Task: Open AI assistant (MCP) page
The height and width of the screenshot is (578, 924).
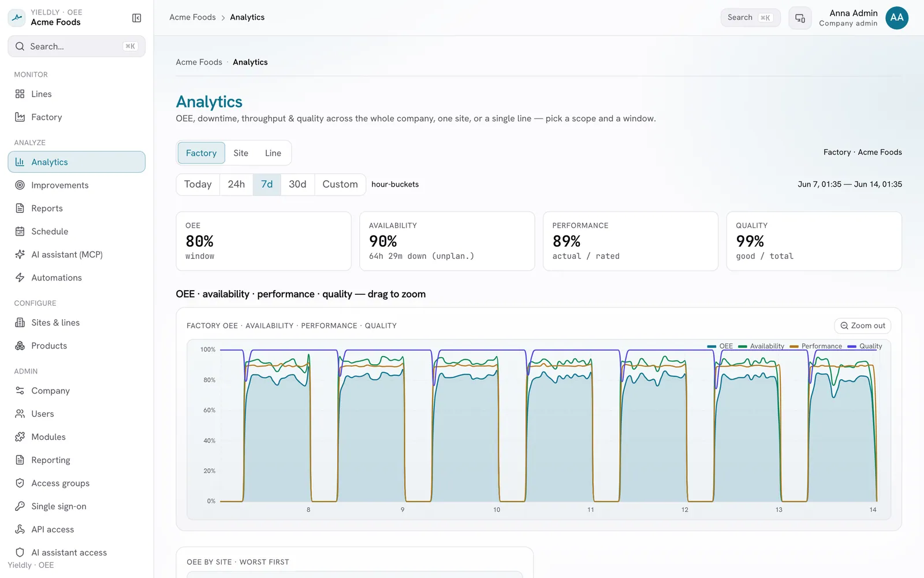Action: [76, 254]
